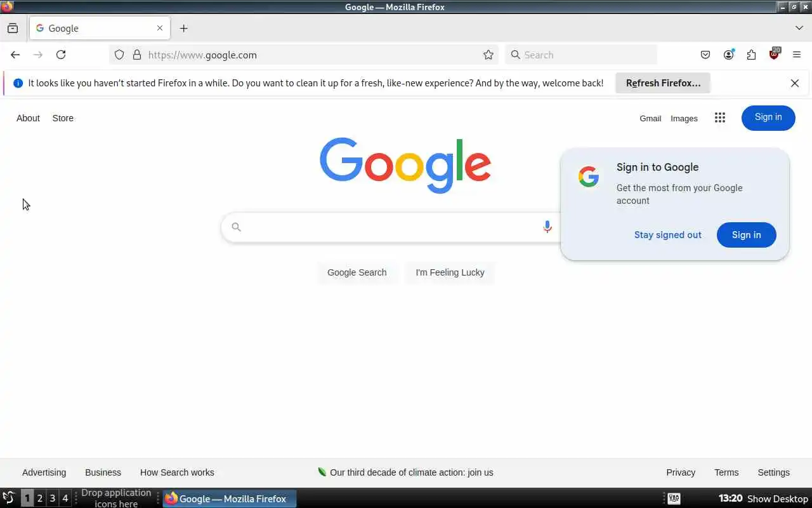Click Show Desktop in the taskbar
The width and height of the screenshot is (812, 508).
[778, 498]
